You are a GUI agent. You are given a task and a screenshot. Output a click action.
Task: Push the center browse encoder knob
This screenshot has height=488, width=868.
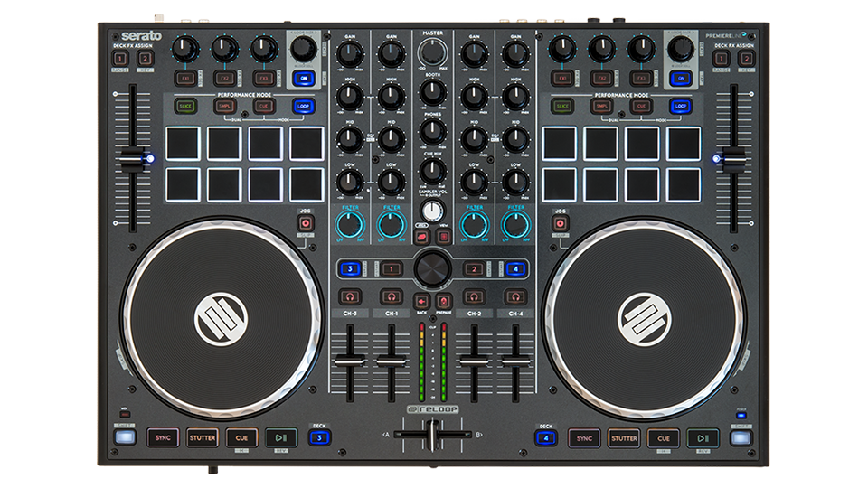tap(432, 267)
